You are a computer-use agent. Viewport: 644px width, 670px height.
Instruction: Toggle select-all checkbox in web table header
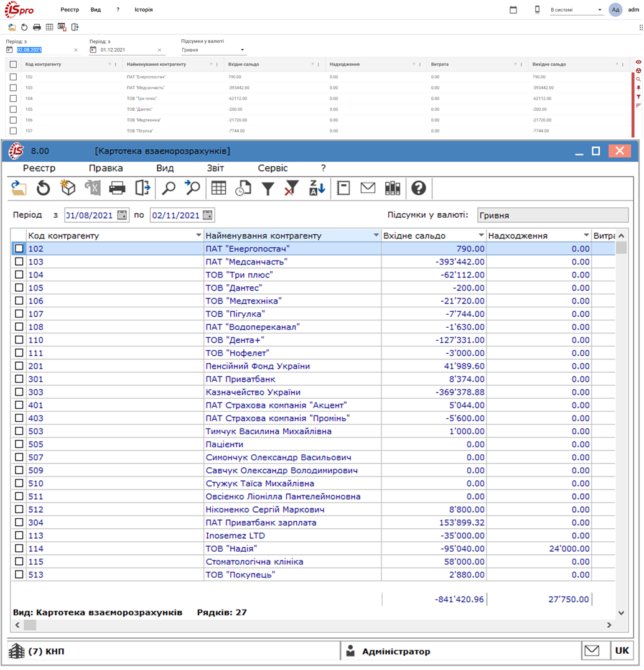(x=13, y=65)
